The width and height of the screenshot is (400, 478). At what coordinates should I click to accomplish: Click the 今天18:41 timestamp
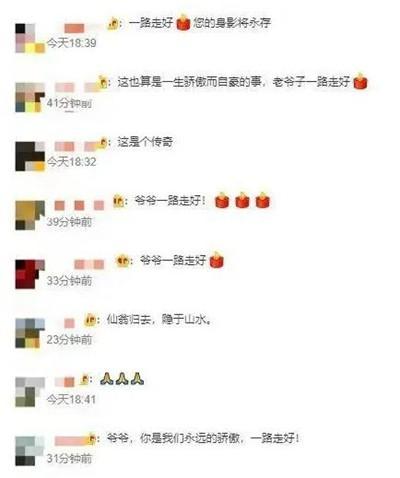[71, 399]
